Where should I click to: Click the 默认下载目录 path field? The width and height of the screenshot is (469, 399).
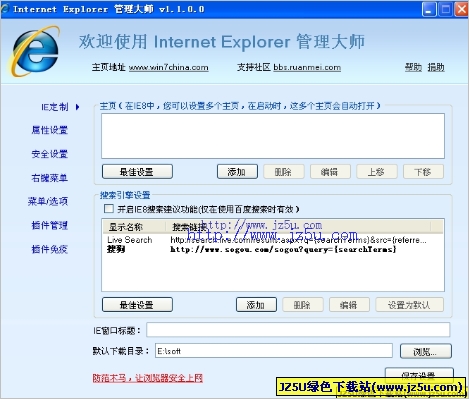point(274,351)
